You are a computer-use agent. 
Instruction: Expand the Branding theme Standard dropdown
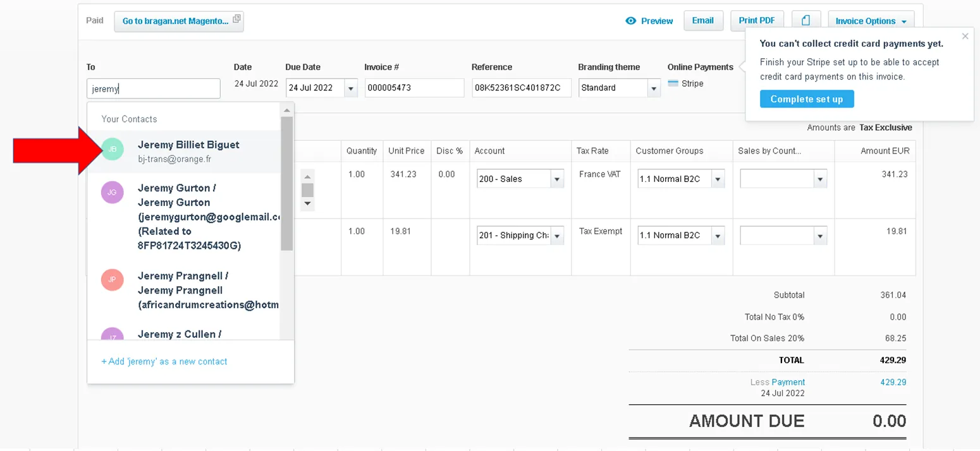pos(654,88)
